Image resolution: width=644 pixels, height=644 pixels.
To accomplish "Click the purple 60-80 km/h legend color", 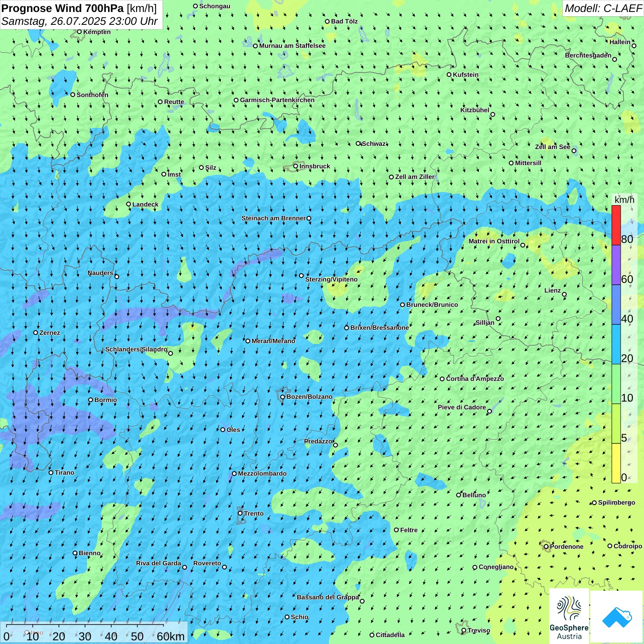I will click(616, 265).
